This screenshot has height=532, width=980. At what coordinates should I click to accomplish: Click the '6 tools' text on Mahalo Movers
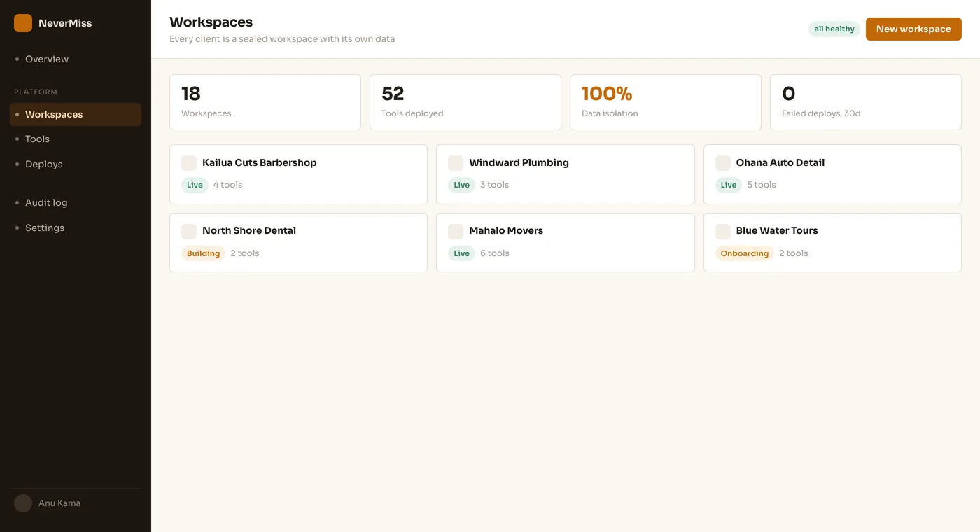click(x=495, y=253)
